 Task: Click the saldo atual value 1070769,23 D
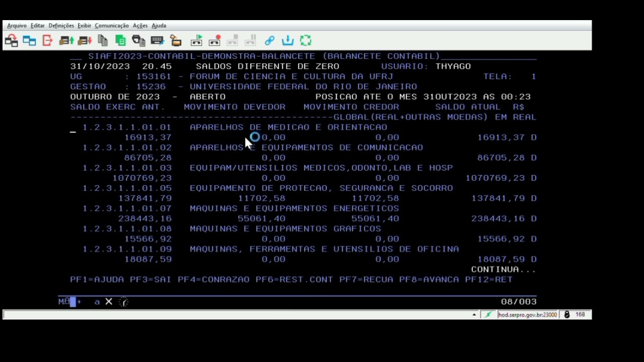point(501,178)
